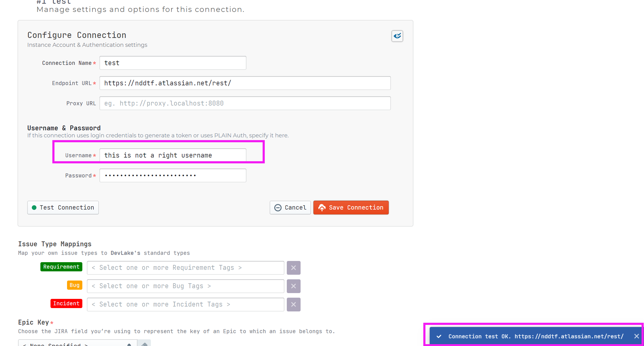Click the Password input field
Screen dimensions: 644x346
pos(173,176)
